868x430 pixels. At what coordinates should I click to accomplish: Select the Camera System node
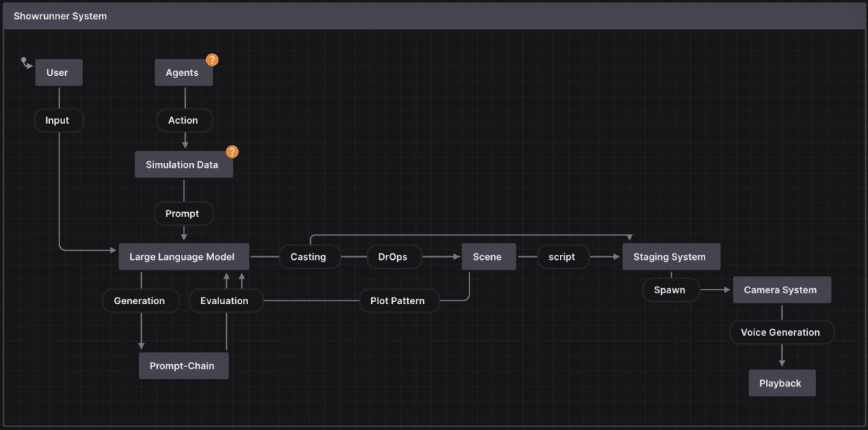tap(782, 290)
